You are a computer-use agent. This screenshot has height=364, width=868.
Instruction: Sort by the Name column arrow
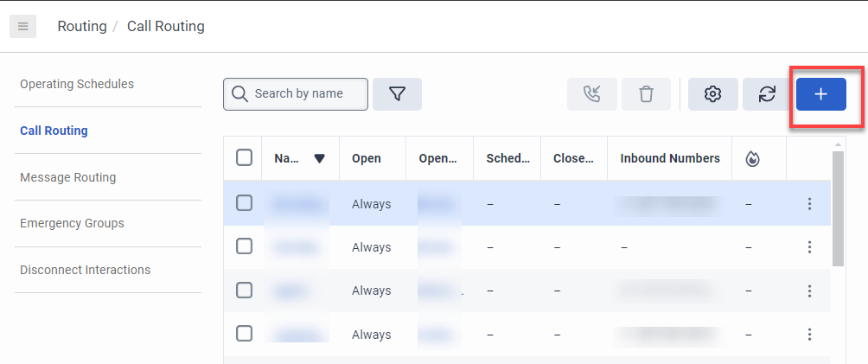319,158
